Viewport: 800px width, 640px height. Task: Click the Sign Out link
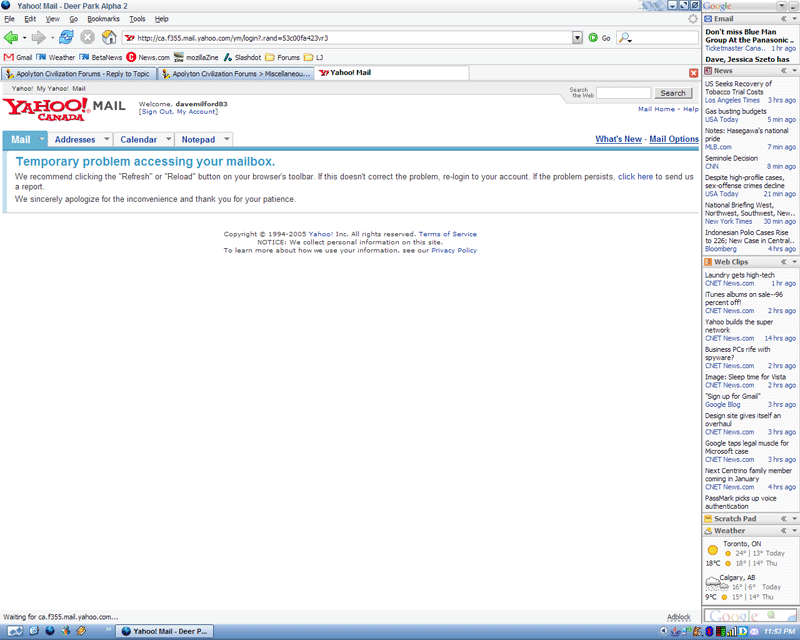pos(155,112)
